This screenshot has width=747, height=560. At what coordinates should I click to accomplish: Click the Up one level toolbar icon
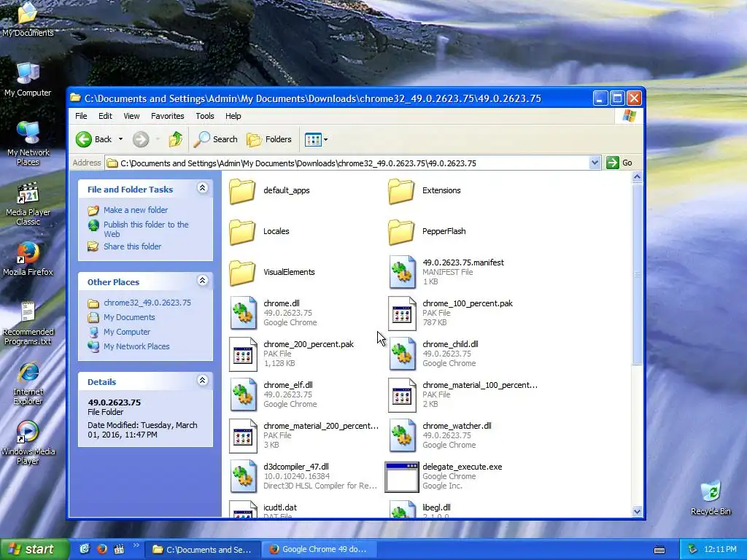(x=175, y=139)
